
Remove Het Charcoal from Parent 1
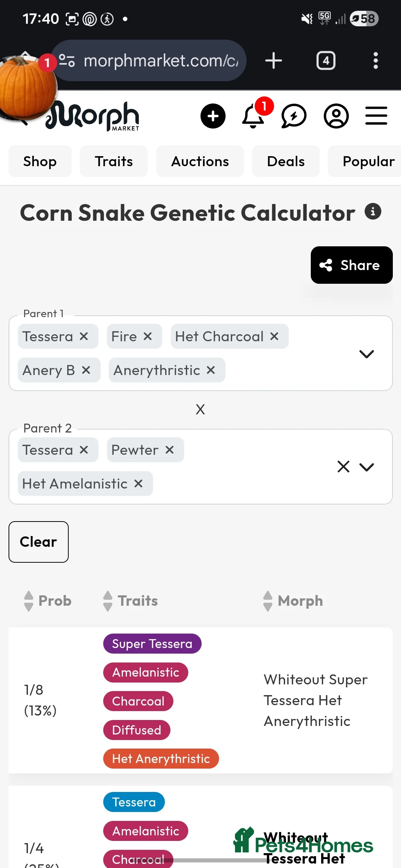coord(274,336)
